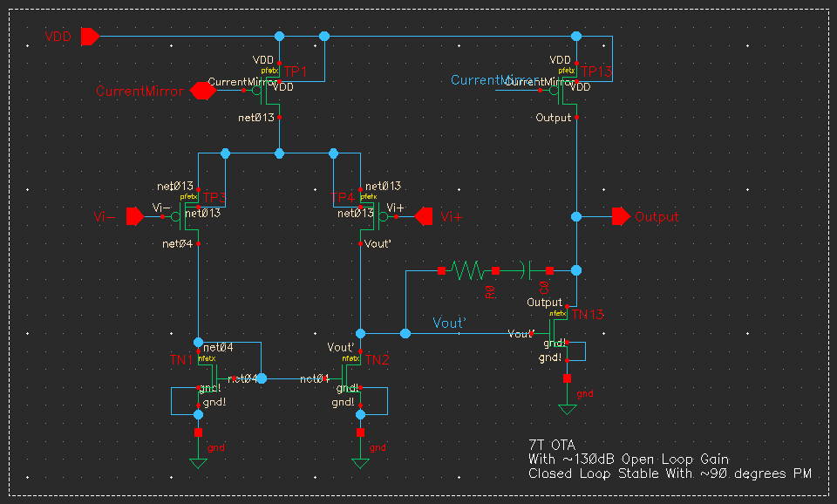837x504 pixels.
Task: Select the VDD input pin
Action: point(90,37)
